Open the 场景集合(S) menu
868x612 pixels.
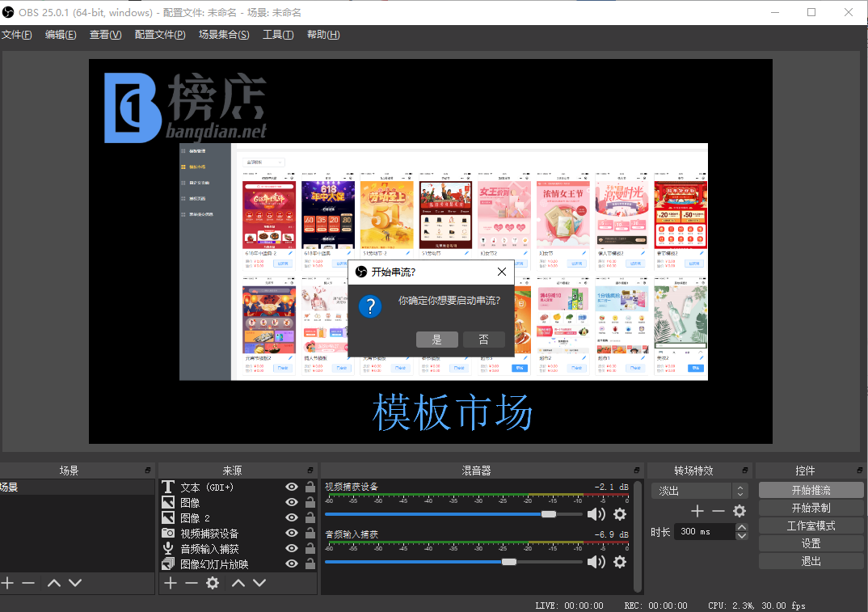224,35
